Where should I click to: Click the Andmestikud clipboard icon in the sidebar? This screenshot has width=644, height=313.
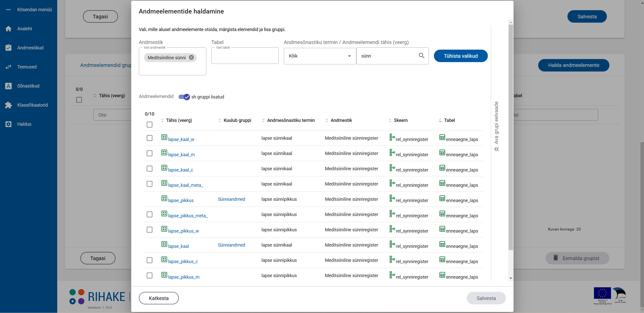point(8,48)
